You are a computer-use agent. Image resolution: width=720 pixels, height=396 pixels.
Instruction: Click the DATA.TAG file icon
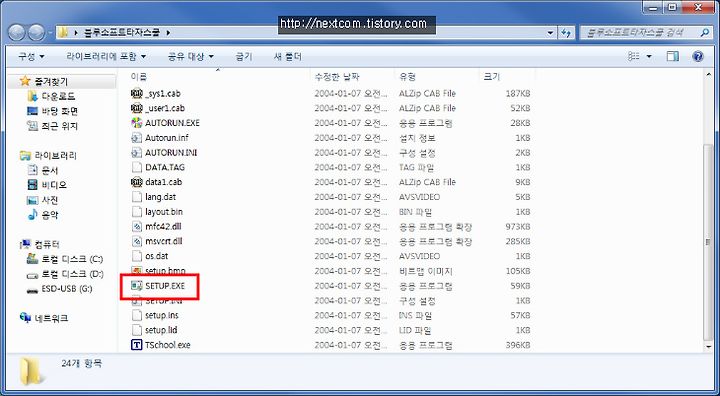click(x=136, y=167)
